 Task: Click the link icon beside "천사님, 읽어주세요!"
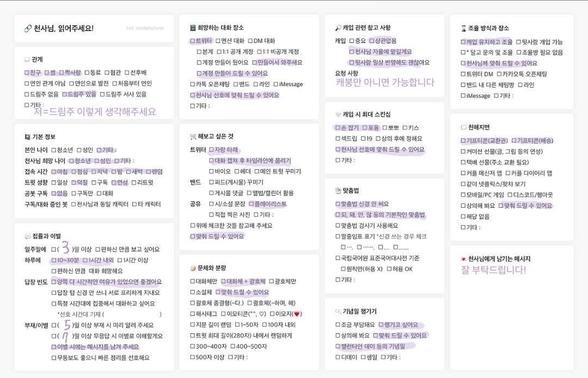pos(28,28)
